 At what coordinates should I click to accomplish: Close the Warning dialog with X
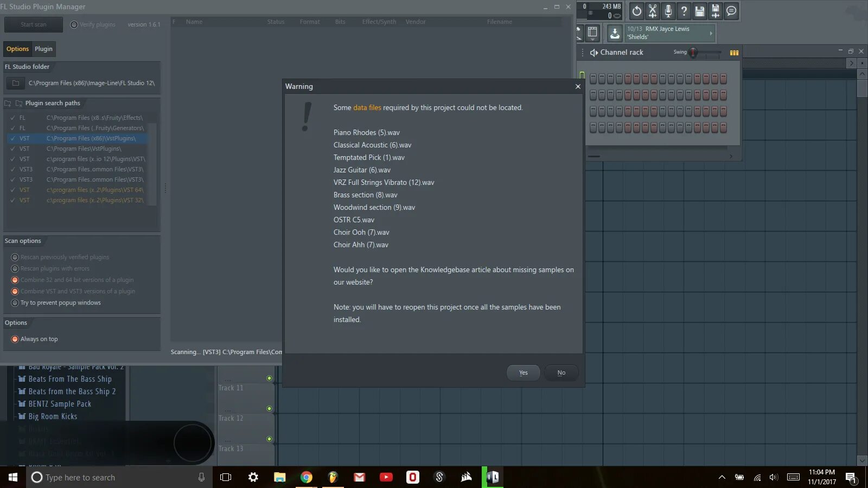pyautogui.click(x=578, y=86)
